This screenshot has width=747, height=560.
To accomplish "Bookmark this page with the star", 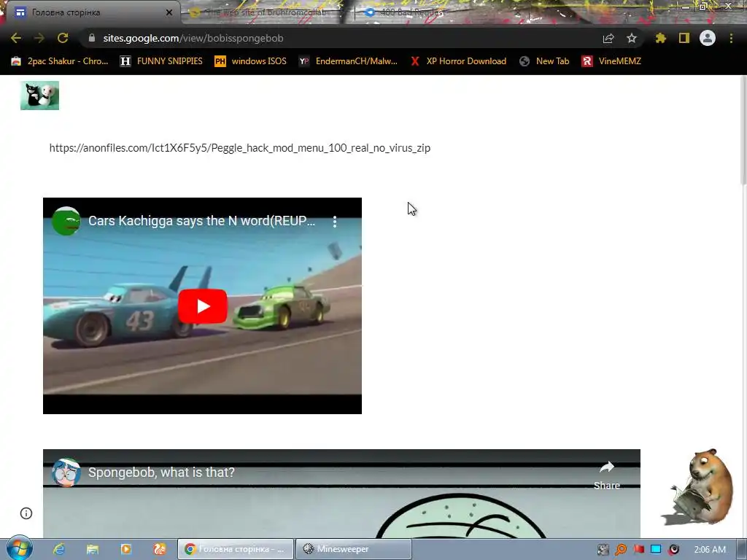I will tap(632, 38).
